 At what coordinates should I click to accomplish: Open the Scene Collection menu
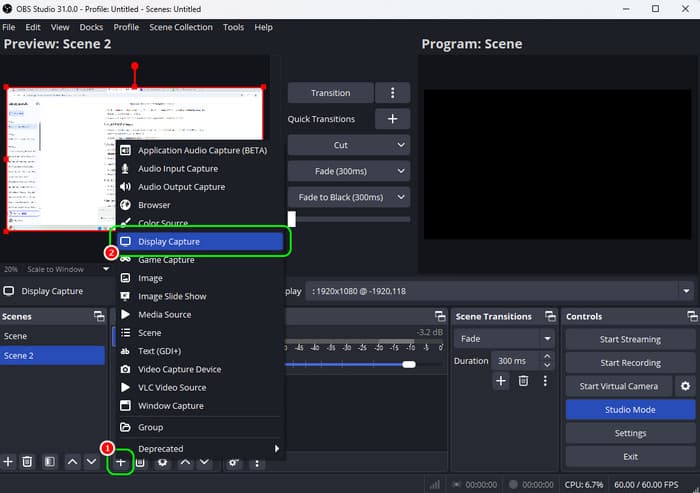(x=181, y=27)
